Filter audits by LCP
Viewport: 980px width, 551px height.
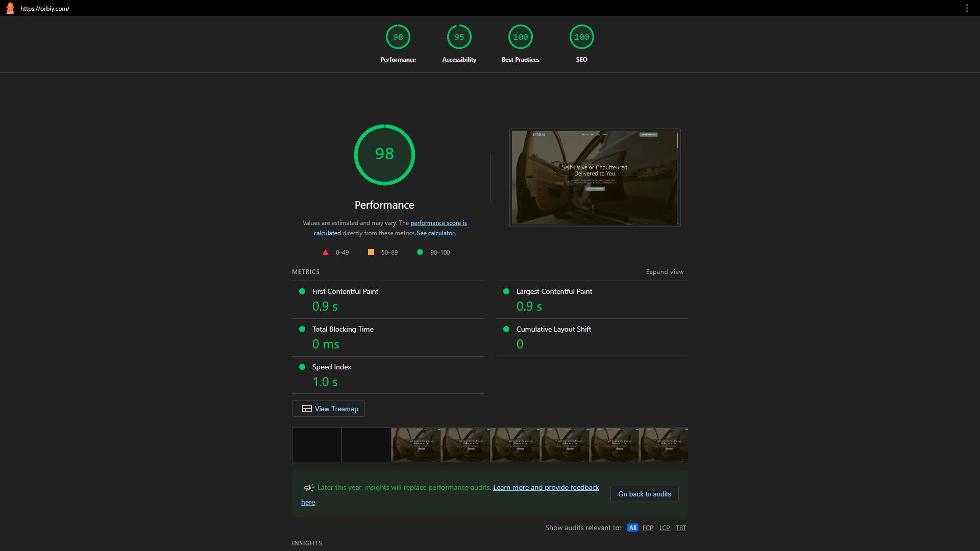(664, 528)
